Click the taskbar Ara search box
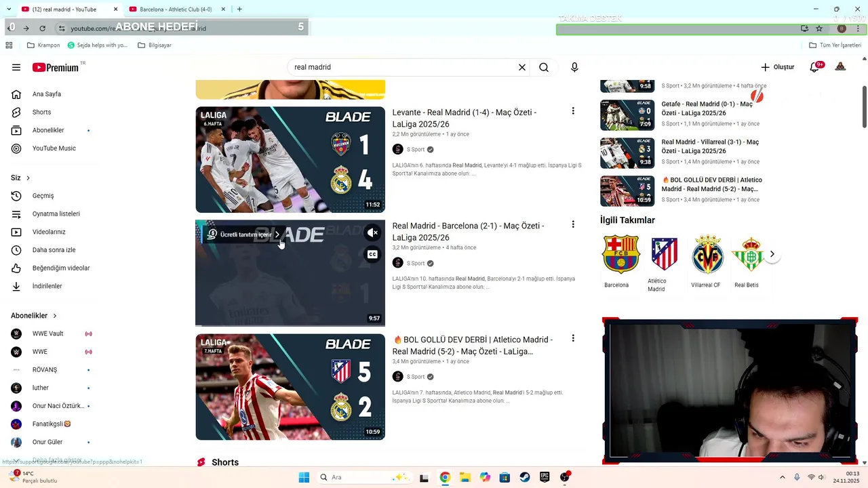The width and height of the screenshot is (868, 488). (x=364, y=477)
